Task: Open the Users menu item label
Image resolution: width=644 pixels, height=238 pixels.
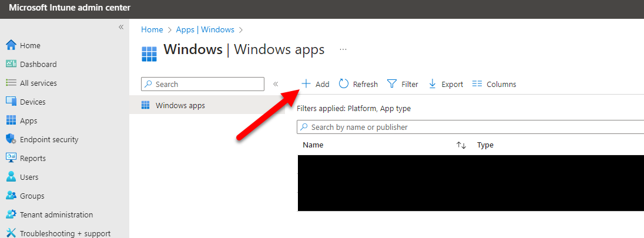Action: 29,177
